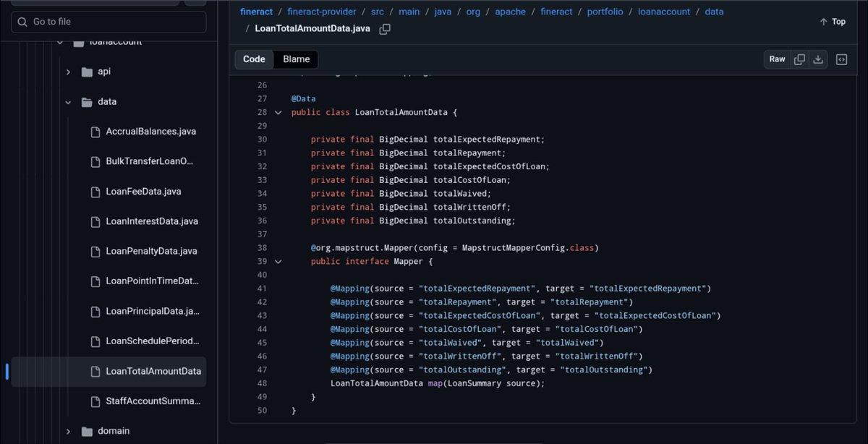Open BulkTransferLoanO... file
Viewport: 868px width, 444px height.
(150, 161)
